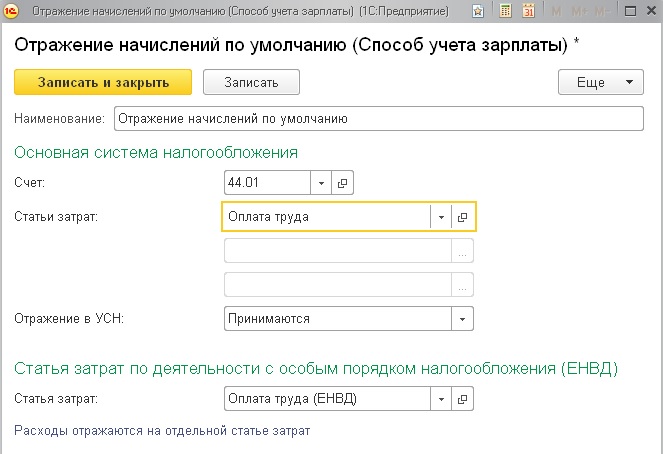Click the Записать button
Image resolution: width=663 pixels, height=454 pixels.
point(251,82)
